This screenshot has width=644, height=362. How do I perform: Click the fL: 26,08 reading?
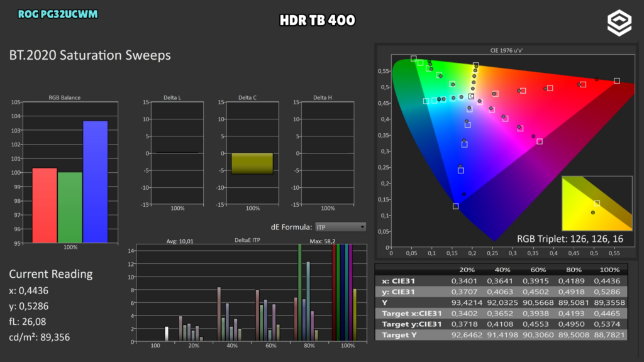(28, 322)
